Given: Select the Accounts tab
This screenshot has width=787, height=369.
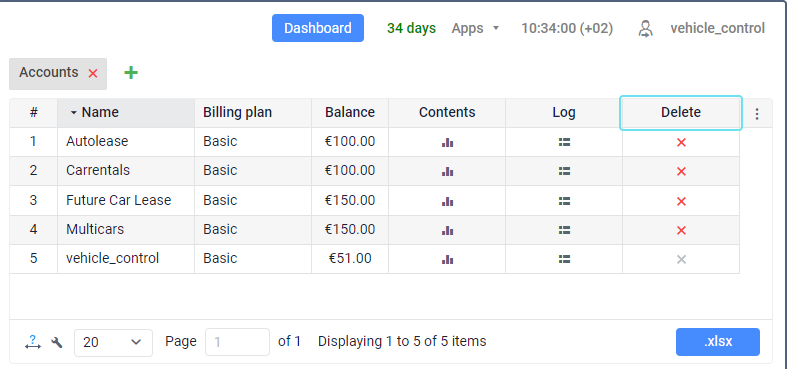Looking at the screenshot, I should pos(49,73).
